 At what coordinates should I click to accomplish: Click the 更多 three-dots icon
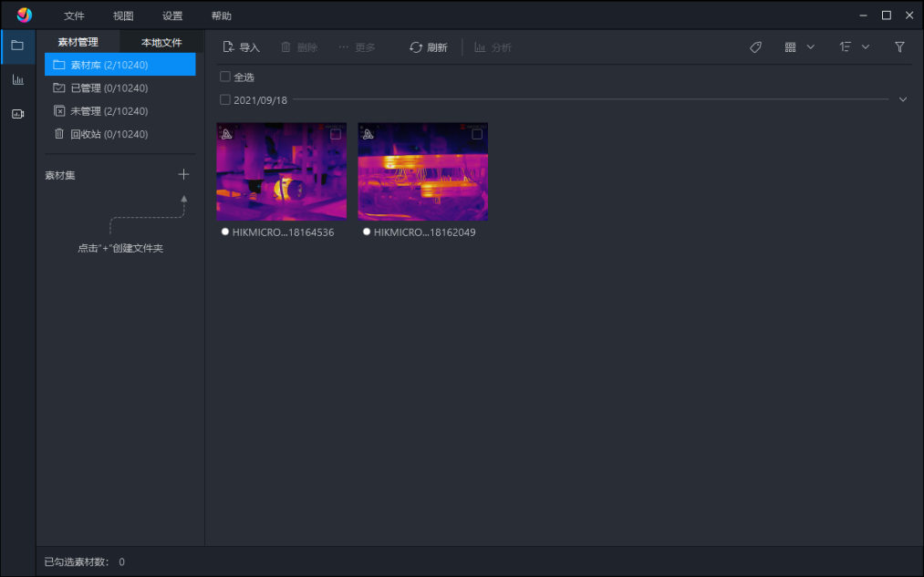(343, 47)
